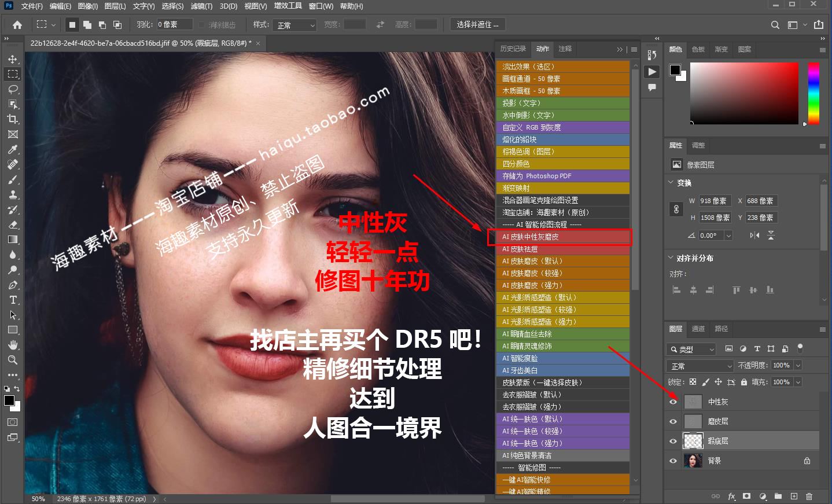Select the Brush tool

(13, 179)
